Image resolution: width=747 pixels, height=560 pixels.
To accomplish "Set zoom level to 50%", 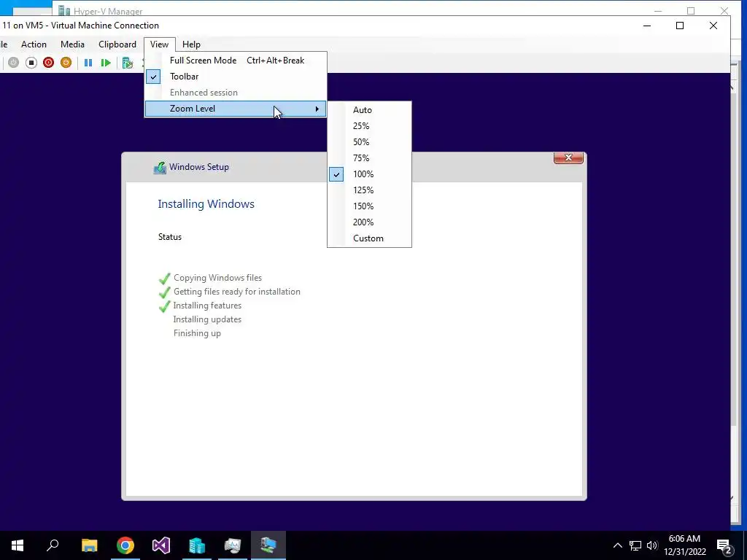I will 369,142.
